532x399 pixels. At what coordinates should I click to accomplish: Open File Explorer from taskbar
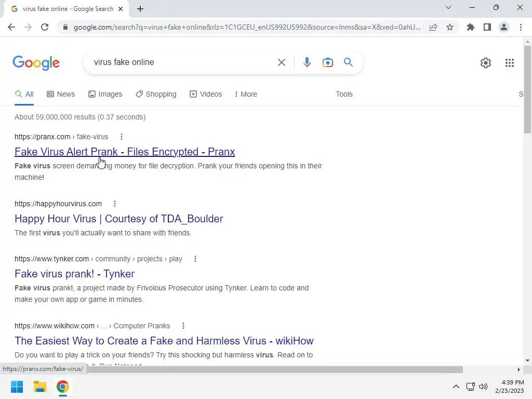(39, 387)
